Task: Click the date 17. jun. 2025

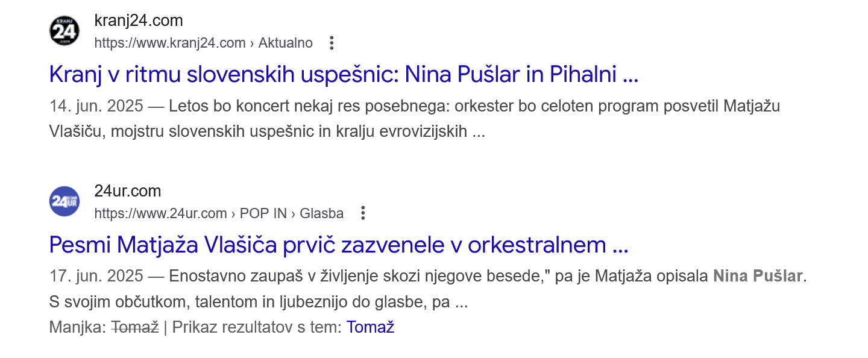Action: click(x=96, y=276)
